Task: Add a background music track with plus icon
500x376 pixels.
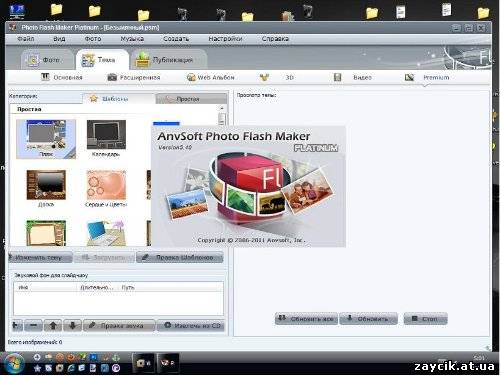Action: coord(17,325)
